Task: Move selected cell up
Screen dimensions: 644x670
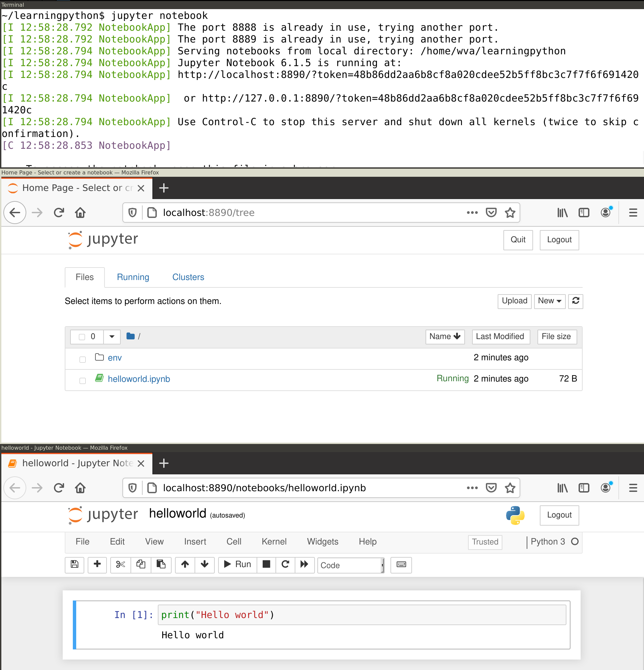Action: [185, 564]
